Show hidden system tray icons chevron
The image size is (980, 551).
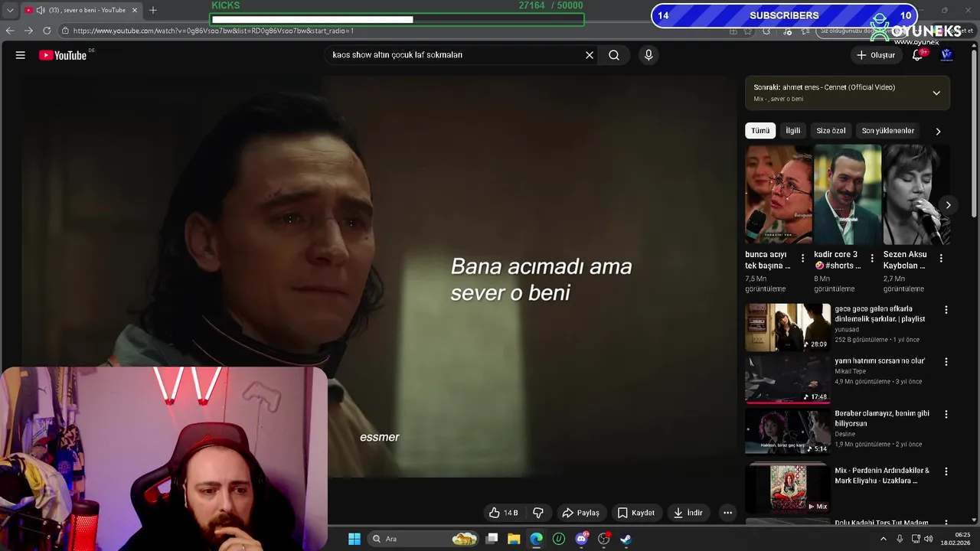point(884,539)
